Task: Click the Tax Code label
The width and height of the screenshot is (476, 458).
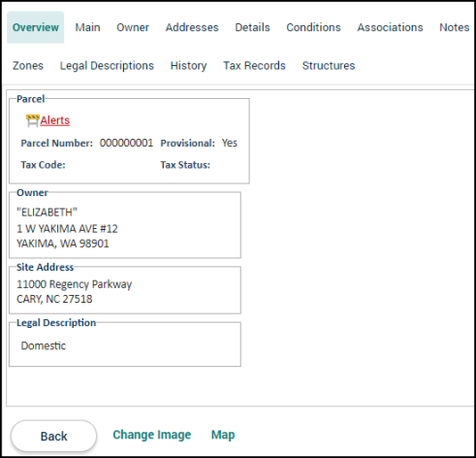Action: pyautogui.click(x=44, y=165)
